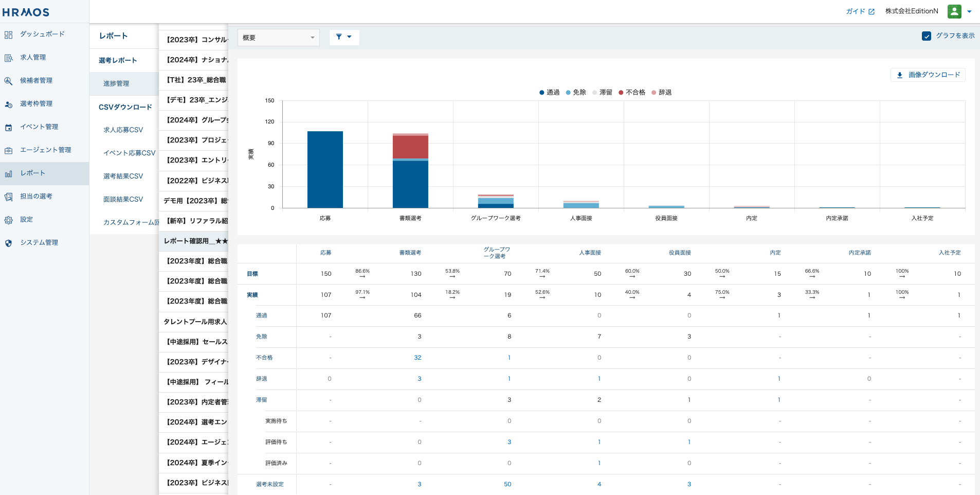The width and height of the screenshot is (980, 495).
Task: Click the green user account avatar
Action: coord(954,11)
